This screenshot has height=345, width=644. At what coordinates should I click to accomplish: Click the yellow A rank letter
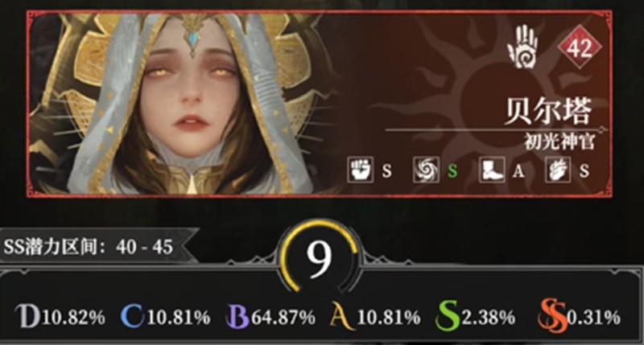[342, 316]
